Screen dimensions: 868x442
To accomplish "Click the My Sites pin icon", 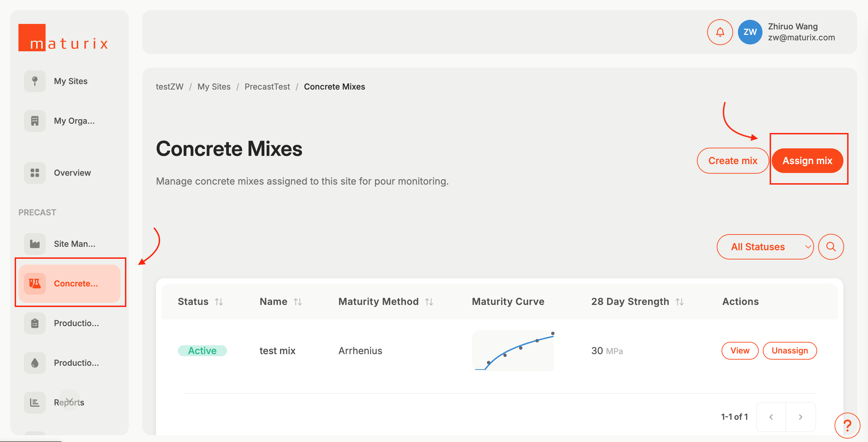I will point(35,81).
